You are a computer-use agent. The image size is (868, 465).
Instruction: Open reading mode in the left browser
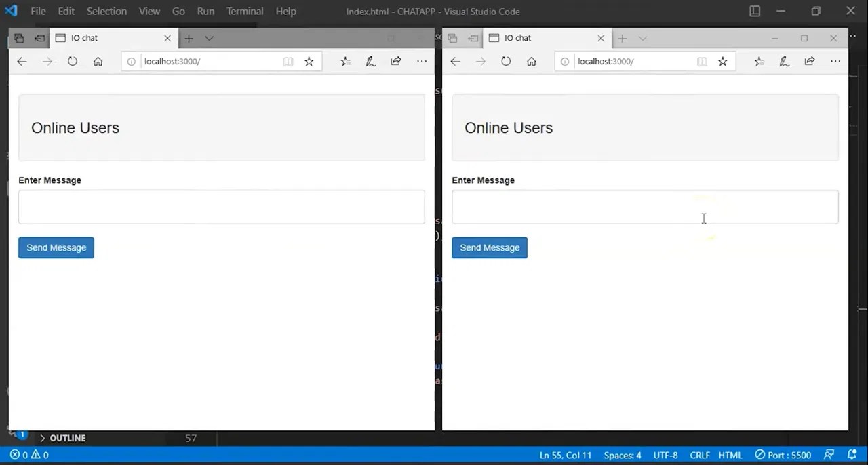pos(288,61)
